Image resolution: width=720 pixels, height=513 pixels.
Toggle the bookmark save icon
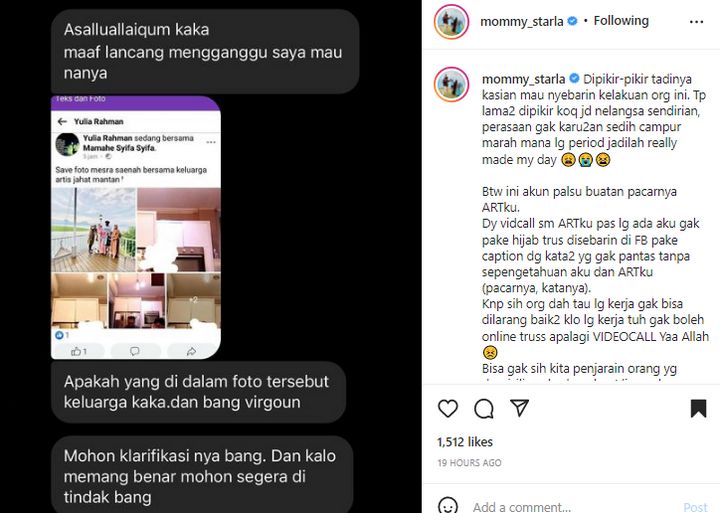coord(698,408)
